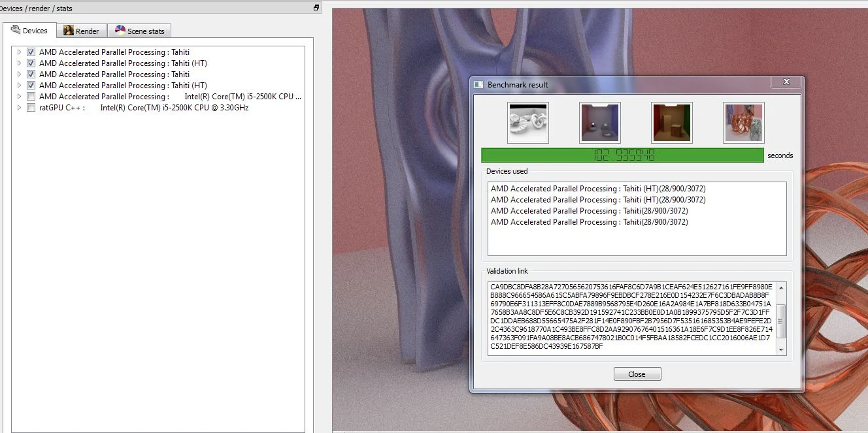The width and height of the screenshot is (868, 433).
Task: Uncheck the first Tahiti (HT) device checkbox
Action: click(31, 63)
